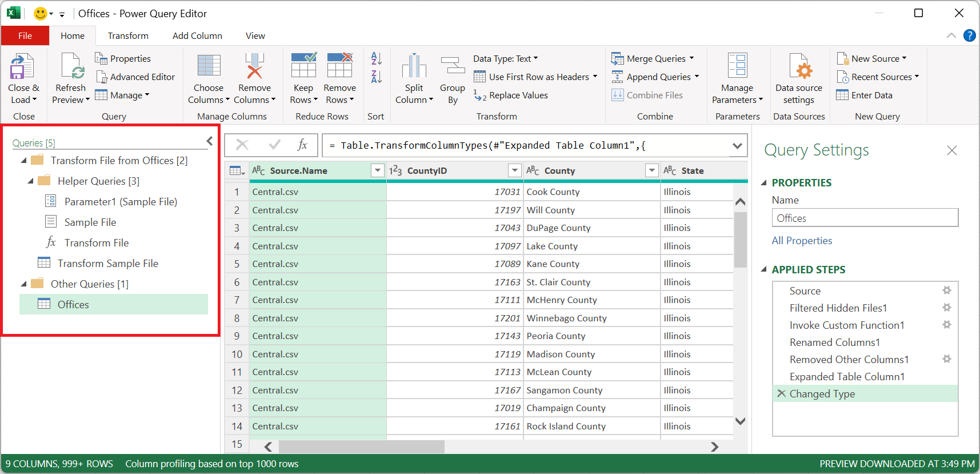The height and width of the screenshot is (474, 980).
Task: Click the query Name input field
Action: pyautogui.click(x=865, y=218)
